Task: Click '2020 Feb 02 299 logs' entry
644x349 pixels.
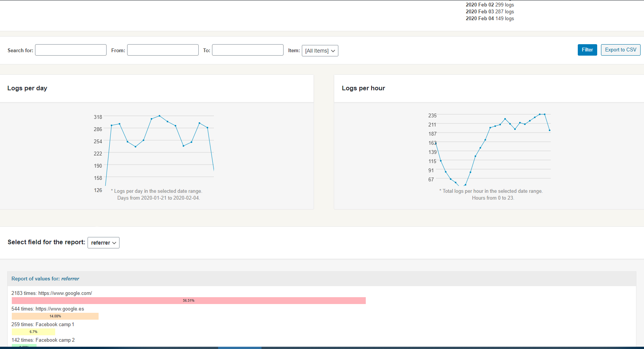Action: point(490,5)
